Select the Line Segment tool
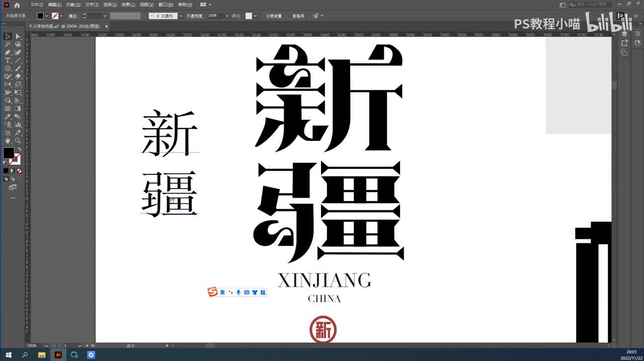This screenshot has width=644, height=361. (18, 60)
